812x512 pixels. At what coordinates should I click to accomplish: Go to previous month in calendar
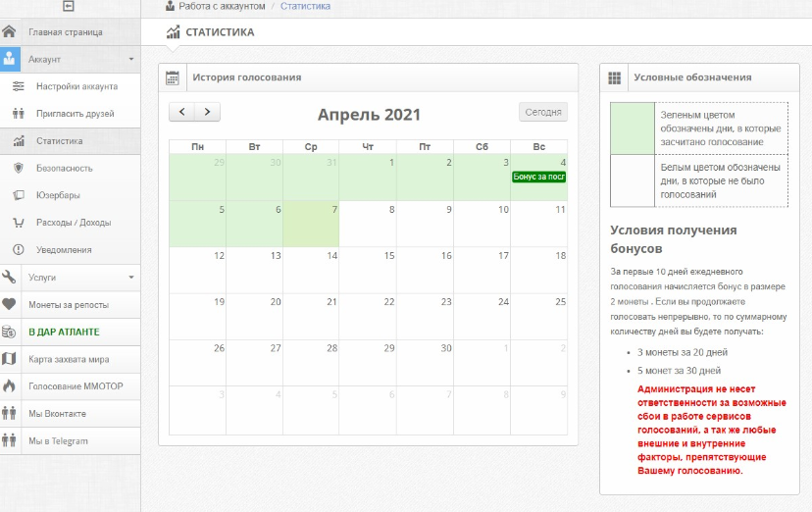tap(181, 112)
